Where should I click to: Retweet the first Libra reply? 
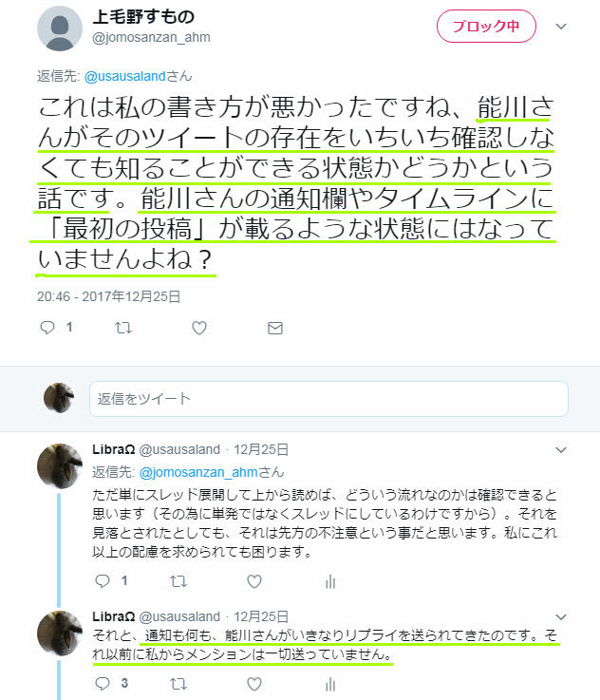pos(178,581)
